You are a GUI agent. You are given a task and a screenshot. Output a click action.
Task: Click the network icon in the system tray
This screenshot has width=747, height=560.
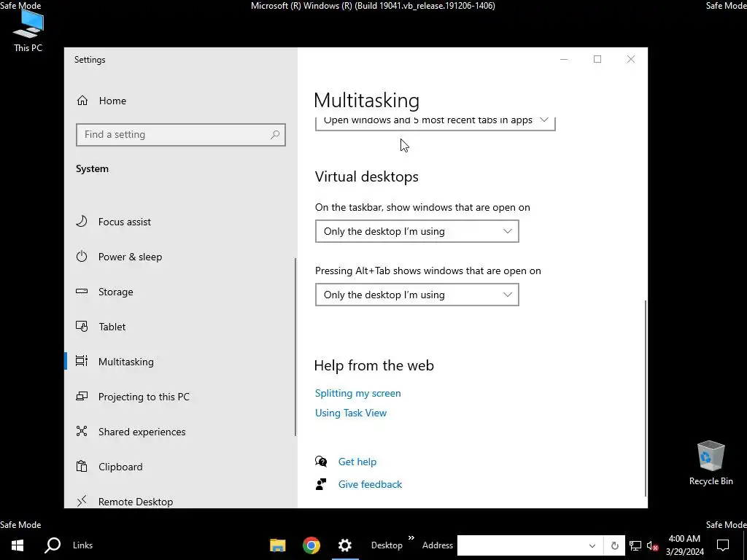(x=635, y=545)
